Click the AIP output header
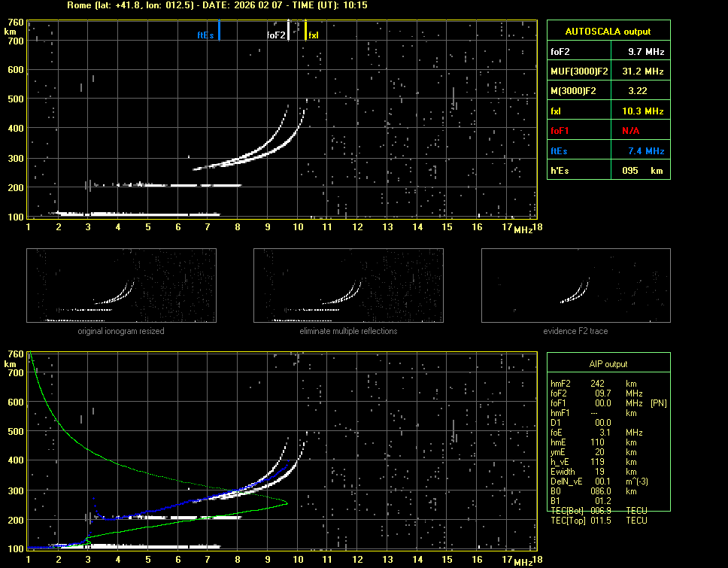728x568 pixels. click(x=608, y=364)
